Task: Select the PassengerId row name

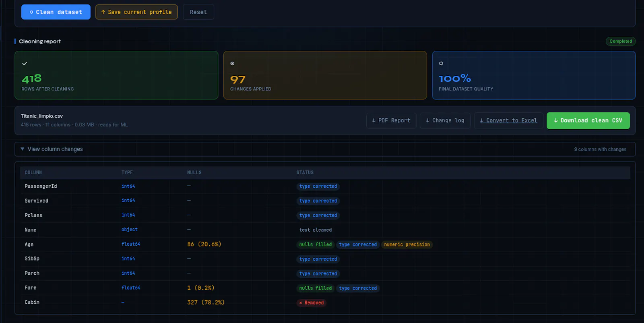Action: (41, 186)
